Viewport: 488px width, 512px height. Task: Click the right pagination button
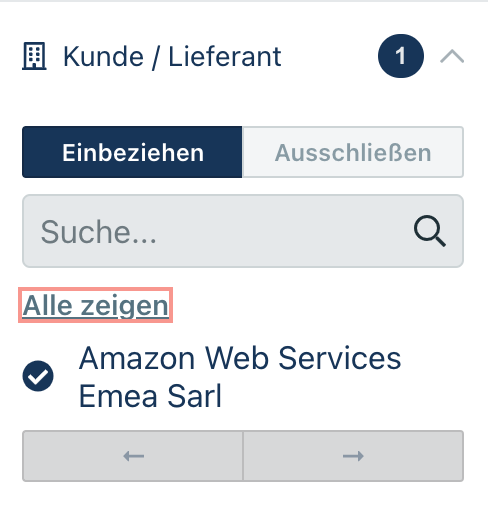coord(353,456)
